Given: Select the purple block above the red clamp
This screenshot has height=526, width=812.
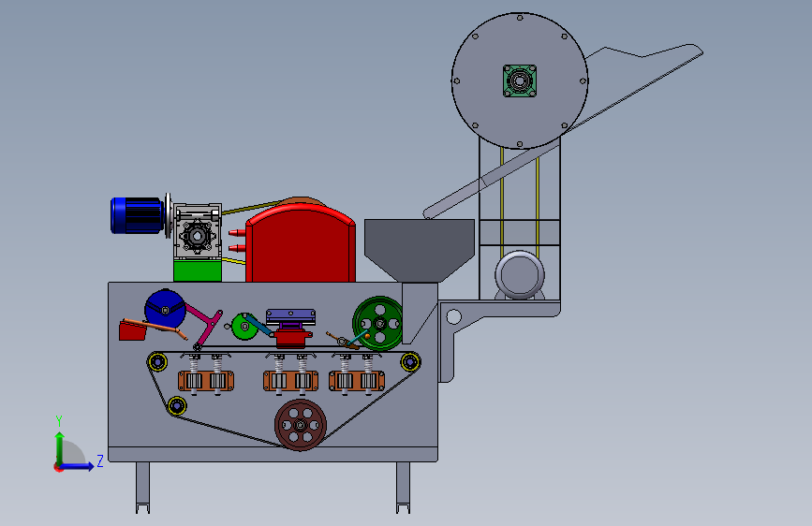Looking at the screenshot, I should (290, 315).
